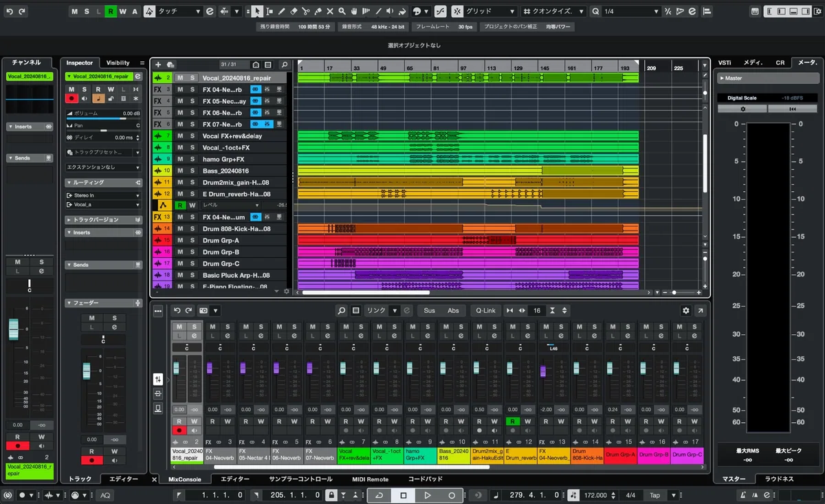Toggle tempo track activate icon near 172.000
Viewport: 825px width, 504px height.
click(575, 495)
